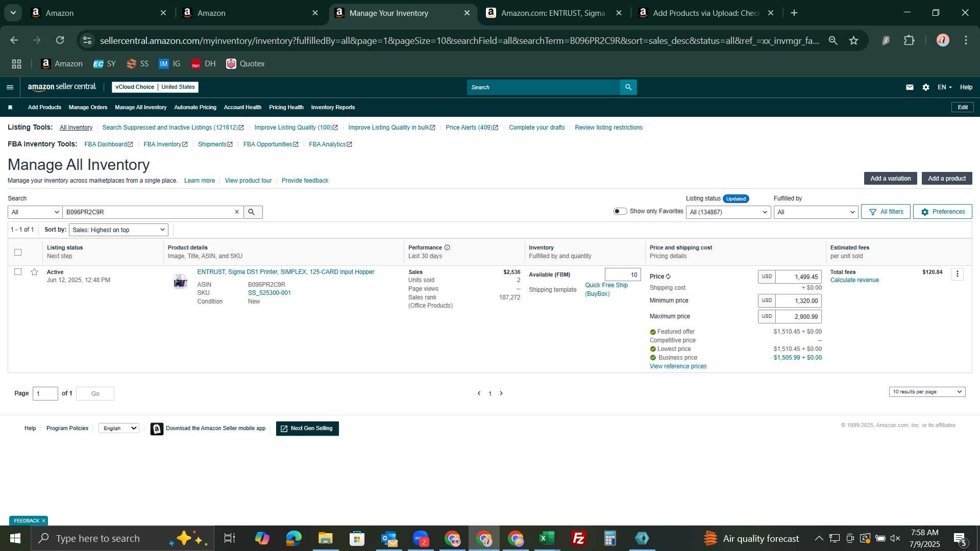Change the 10 results per page dropdown
Image resolution: width=980 pixels, height=551 pixels.
(x=927, y=392)
